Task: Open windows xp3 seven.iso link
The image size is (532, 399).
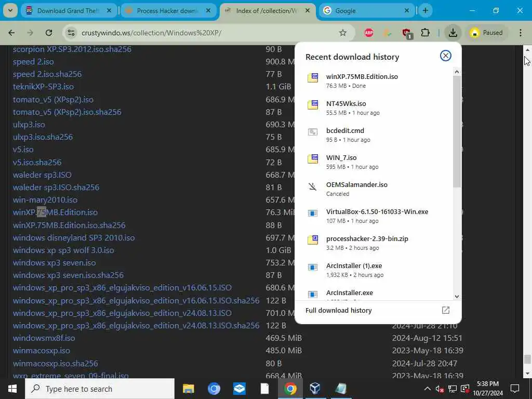Action: [54, 262]
